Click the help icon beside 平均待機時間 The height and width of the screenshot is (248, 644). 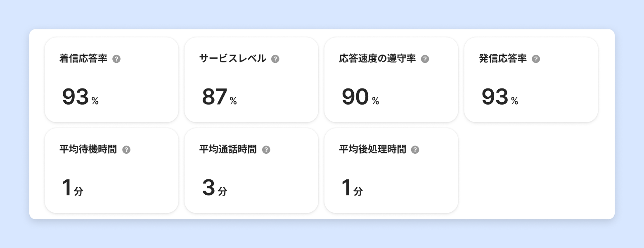[126, 150]
